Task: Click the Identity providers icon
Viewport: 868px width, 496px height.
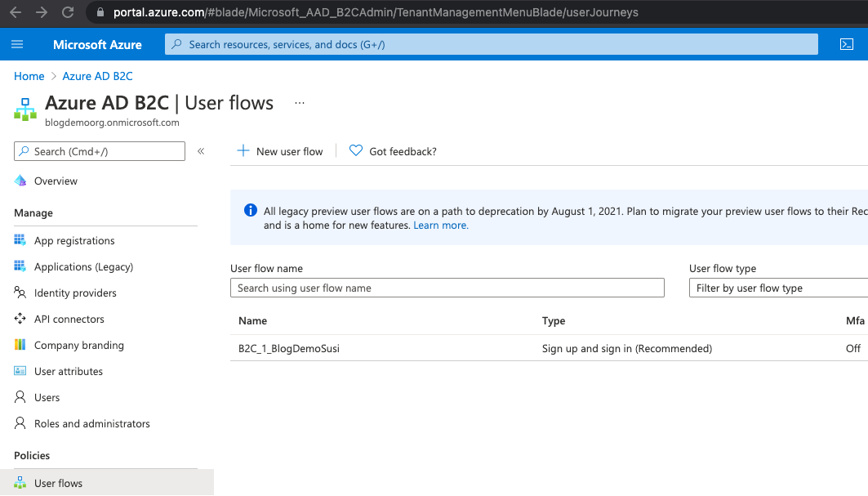Action: [x=20, y=293]
